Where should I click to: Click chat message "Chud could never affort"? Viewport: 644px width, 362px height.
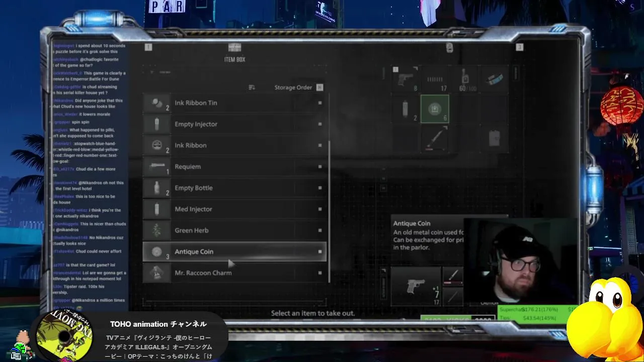[98, 251]
